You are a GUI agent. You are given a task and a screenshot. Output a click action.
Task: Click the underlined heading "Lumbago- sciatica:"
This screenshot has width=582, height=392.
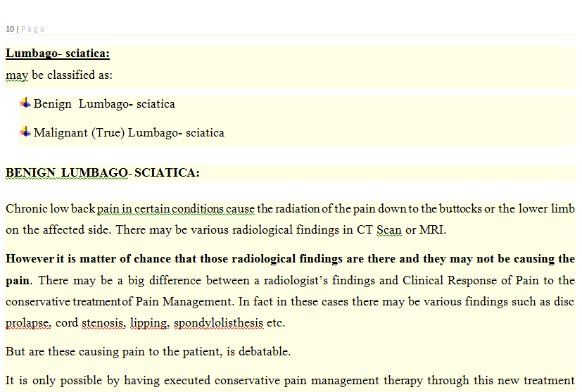58,53
